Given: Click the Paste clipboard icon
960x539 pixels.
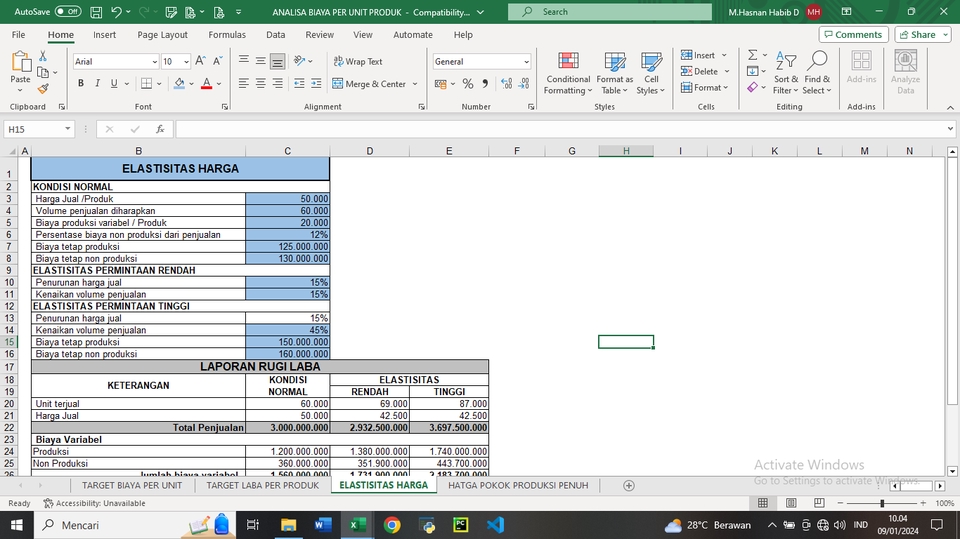Looking at the screenshot, I should (x=20, y=62).
